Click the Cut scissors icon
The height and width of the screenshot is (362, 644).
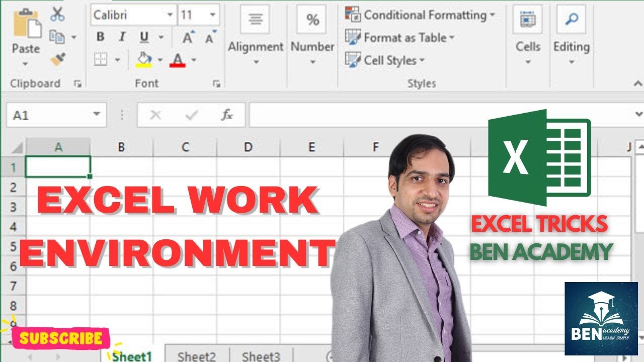point(57,14)
